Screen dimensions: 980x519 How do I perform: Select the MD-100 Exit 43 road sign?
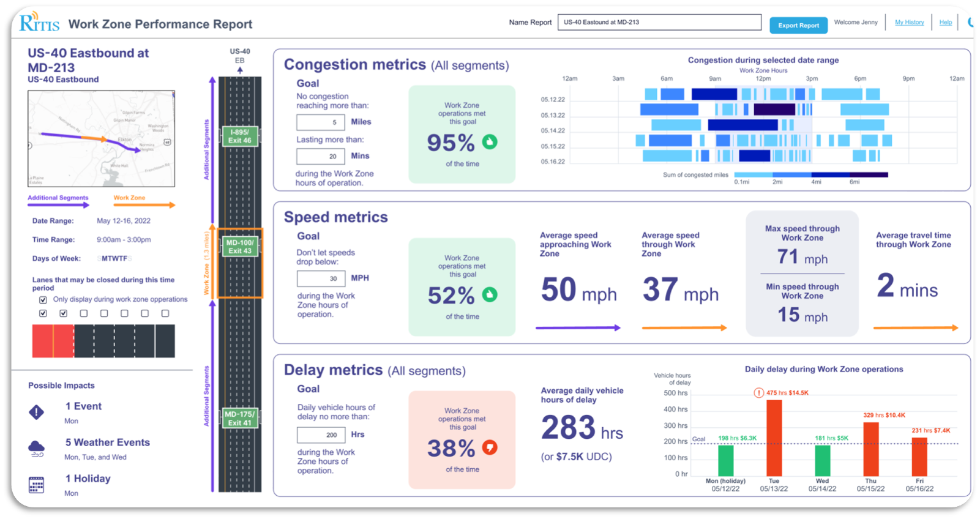pyautogui.click(x=239, y=247)
